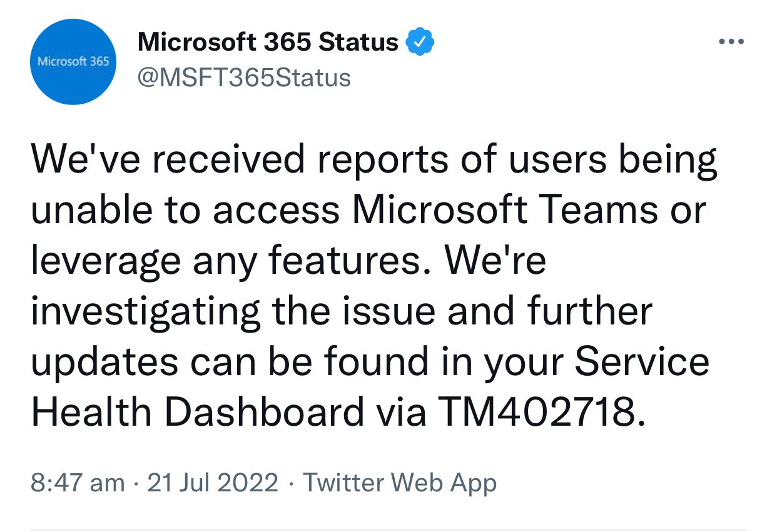Click the phrase unable to access

click(186, 211)
